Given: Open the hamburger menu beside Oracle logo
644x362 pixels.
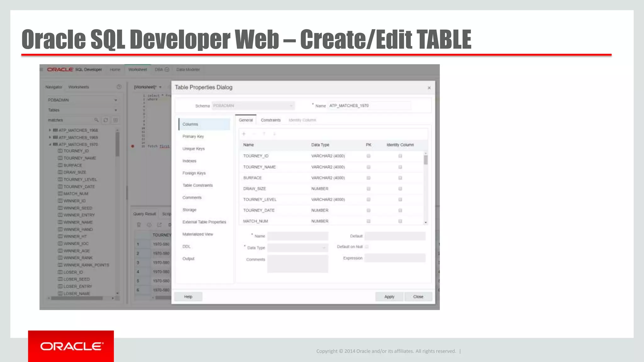Looking at the screenshot, I should pos(42,69).
